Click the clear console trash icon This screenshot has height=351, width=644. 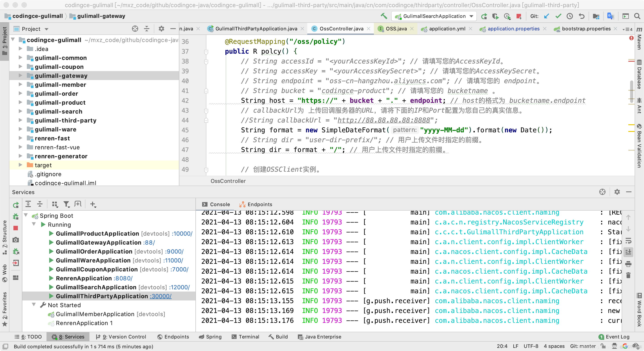pyautogui.click(x=628, y=275)
